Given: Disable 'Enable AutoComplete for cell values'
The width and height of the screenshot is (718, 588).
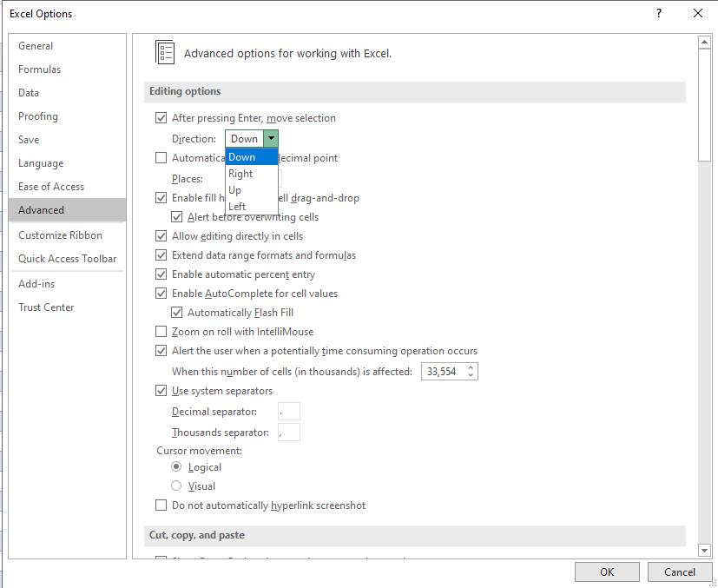Looking at the screenshot, I should point(161,293).
